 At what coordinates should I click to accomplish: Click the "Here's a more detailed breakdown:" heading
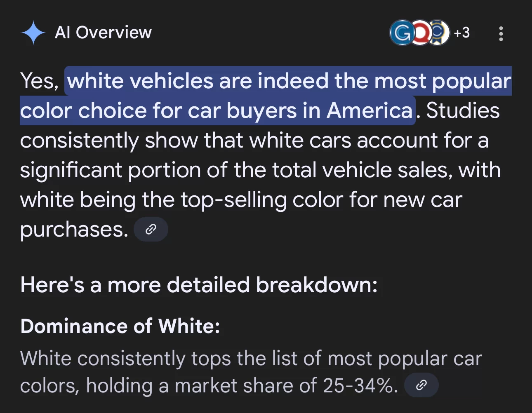click(x=199, y=285)
